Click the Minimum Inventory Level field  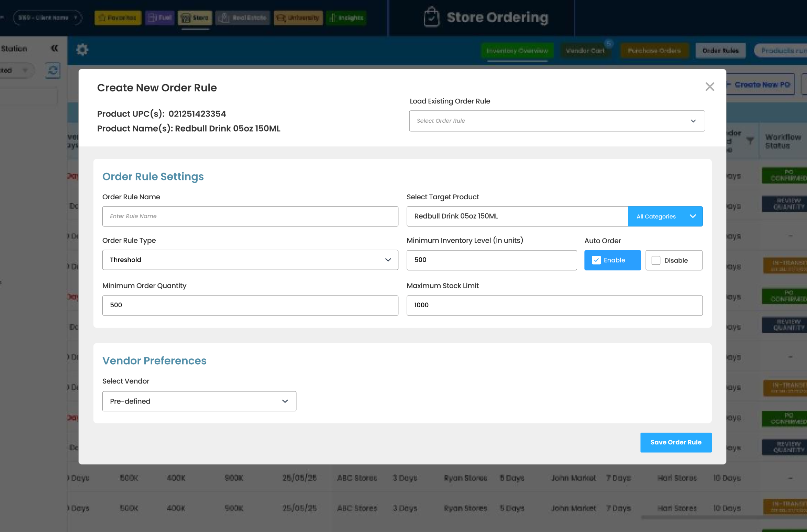(491, 260)
